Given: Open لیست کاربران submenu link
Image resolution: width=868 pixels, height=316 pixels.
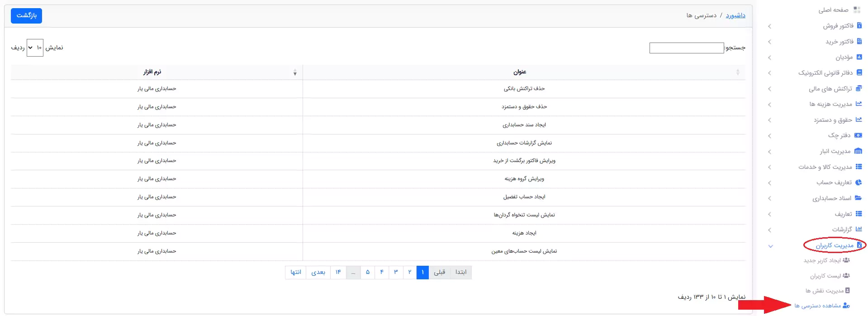Looking at the screenshot, I should pos(825,276).
